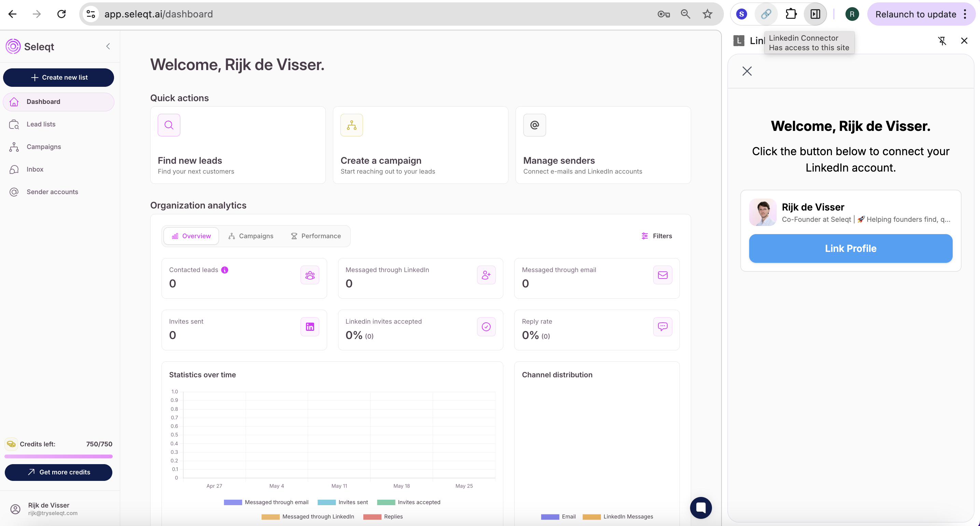Click Relaunch to update button

click(x=915, y=14)
